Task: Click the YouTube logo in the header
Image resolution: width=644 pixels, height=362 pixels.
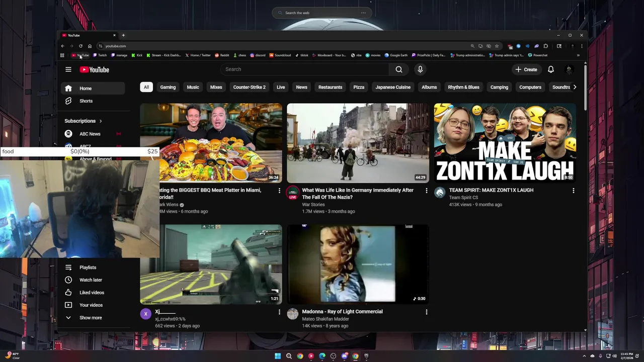Action: 94,69
